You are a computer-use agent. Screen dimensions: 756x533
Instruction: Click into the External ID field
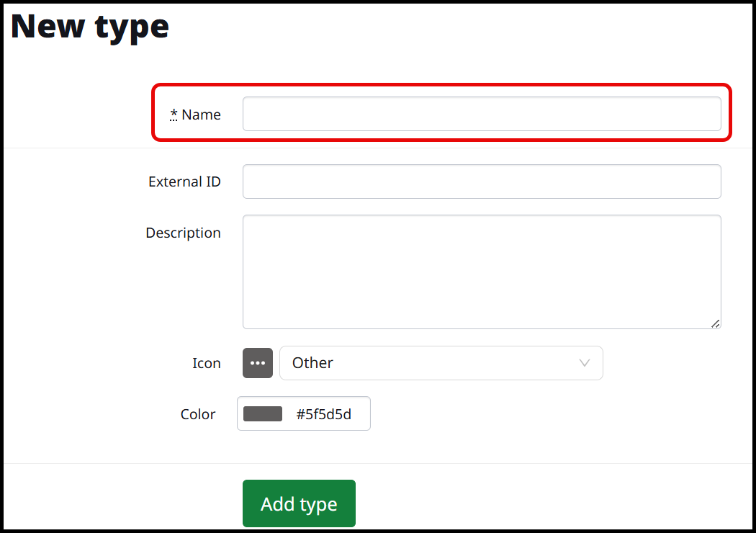pyautogui.click(x=482, y=182)
